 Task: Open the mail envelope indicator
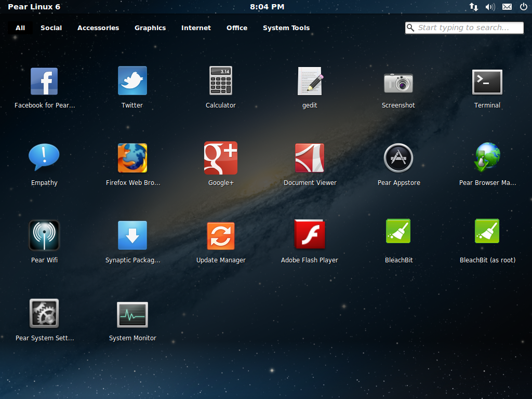[x=507, y=7]
